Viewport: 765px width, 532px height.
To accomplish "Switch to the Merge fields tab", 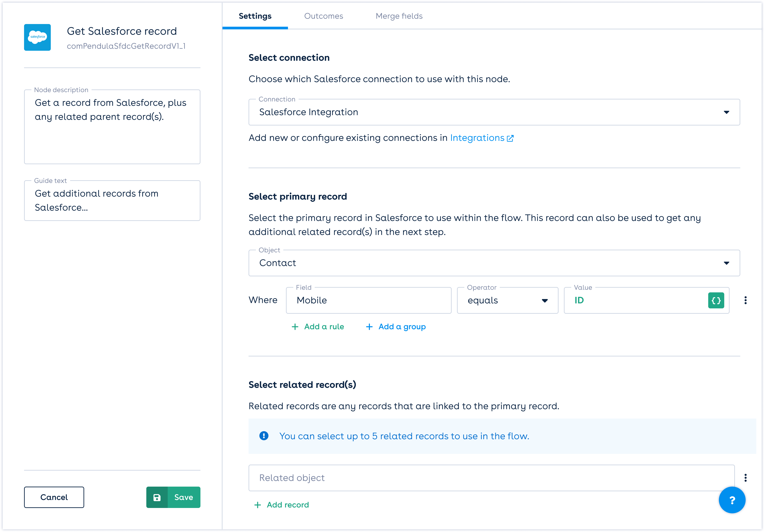I will tap(399, 16).
